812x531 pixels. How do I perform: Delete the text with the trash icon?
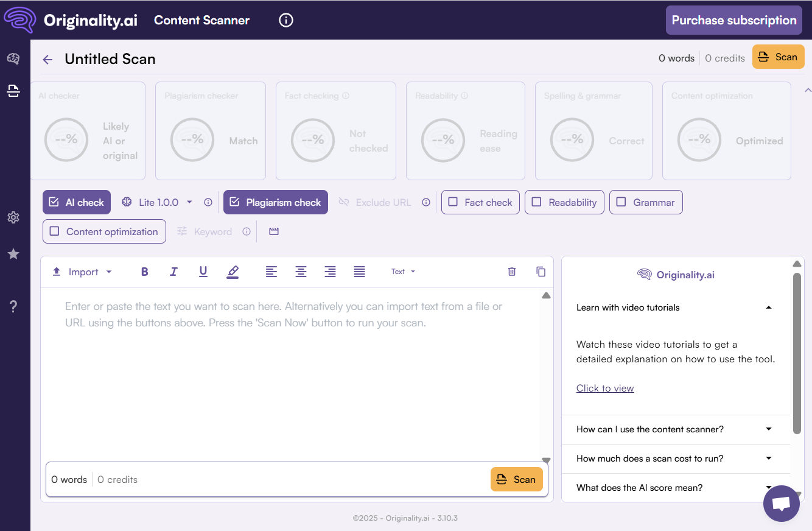(x=512, y=272)
